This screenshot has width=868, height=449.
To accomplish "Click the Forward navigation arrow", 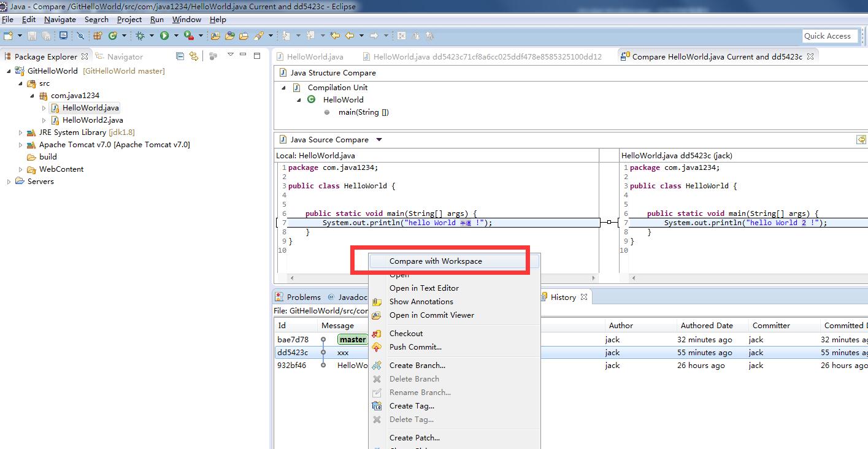I will (x=374, y=36).
